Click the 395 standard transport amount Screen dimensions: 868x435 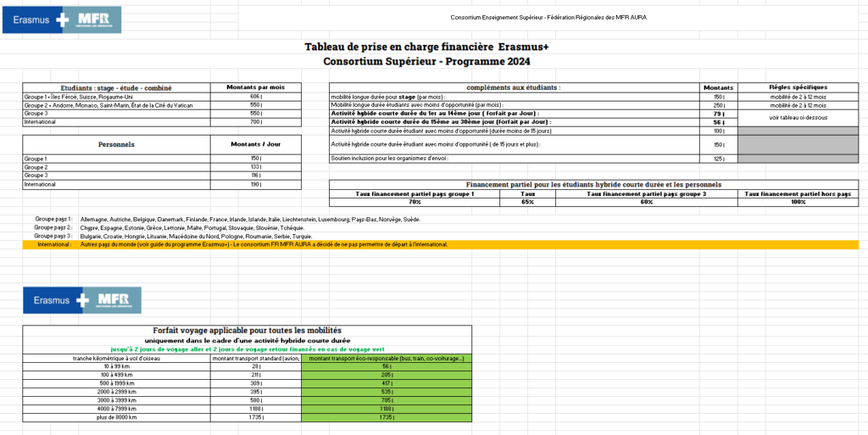pyautogui.click(x=256, y=392)
